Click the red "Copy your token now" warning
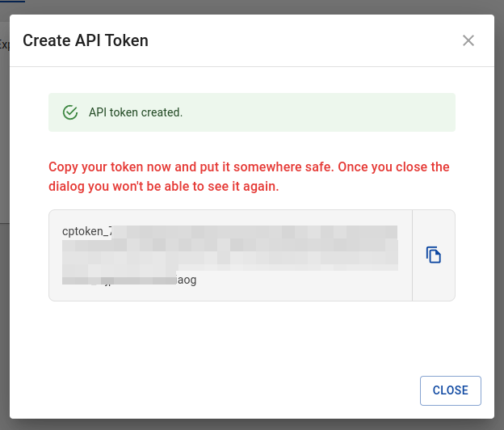The height and width of the screenshot is (430, 504). pos(249,176)
